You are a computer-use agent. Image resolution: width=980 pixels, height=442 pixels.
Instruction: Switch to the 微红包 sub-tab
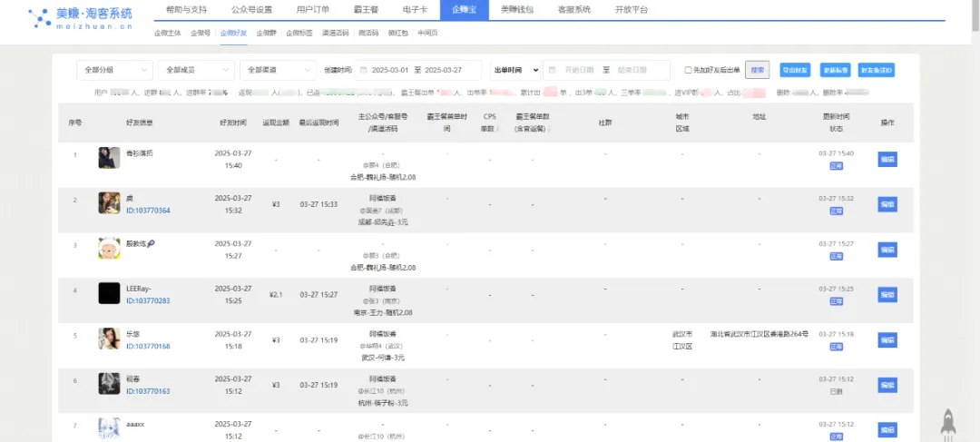point(398,34)
